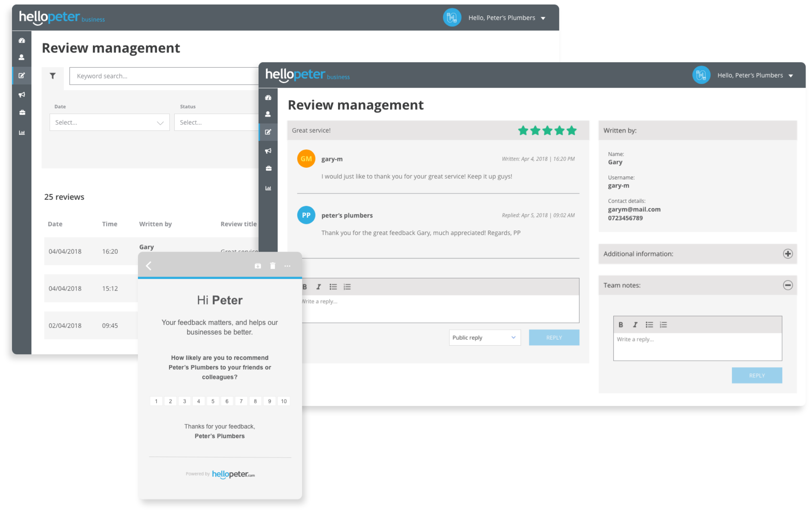Select rating 8 in recommendation scale

coord(255,401)
